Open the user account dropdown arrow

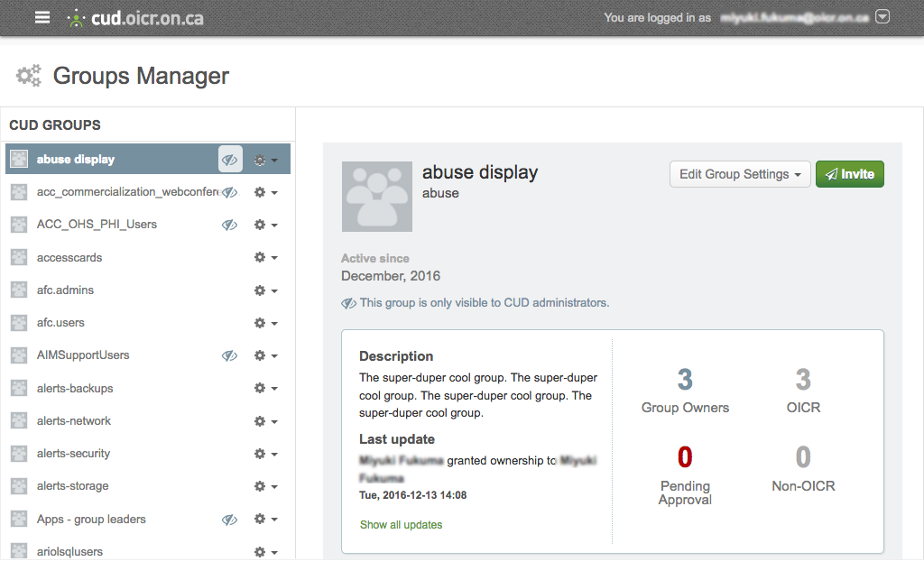tap(882, 17)
